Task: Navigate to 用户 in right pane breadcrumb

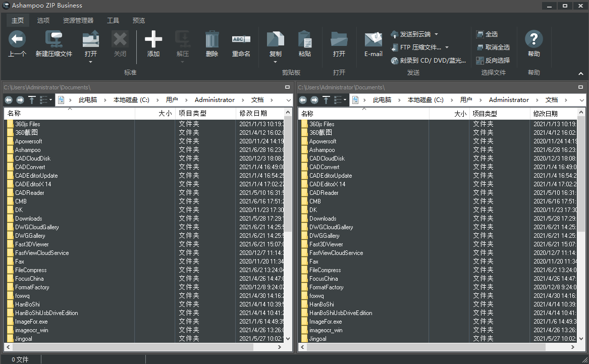Action: coord(466,100)
